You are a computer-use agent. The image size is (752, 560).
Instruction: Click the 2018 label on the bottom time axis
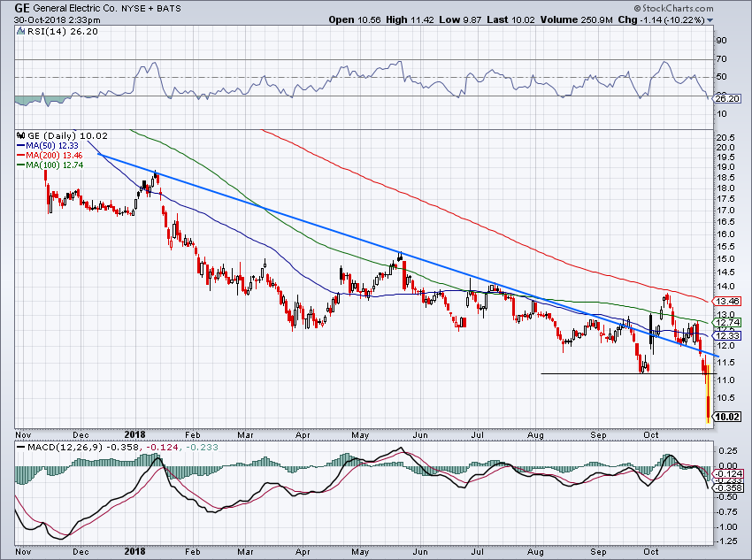point(134,552)
